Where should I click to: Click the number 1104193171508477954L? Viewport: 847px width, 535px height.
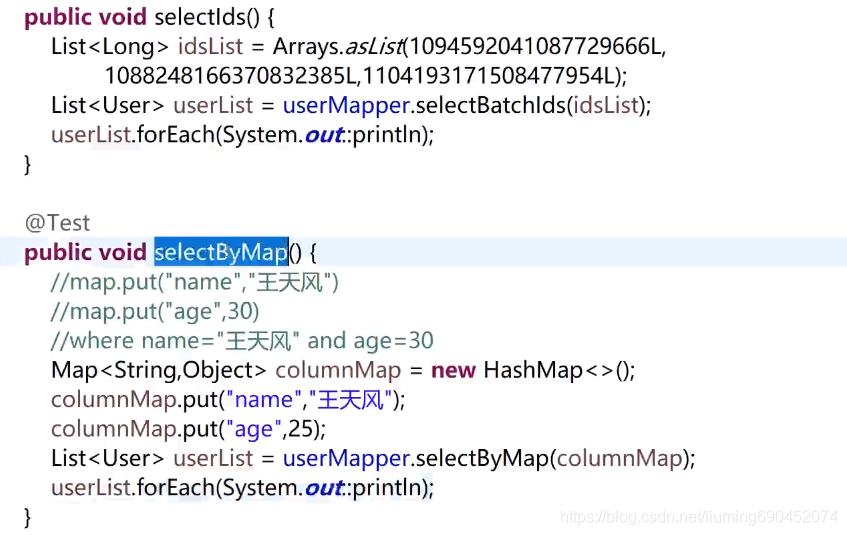click(489, 76)
